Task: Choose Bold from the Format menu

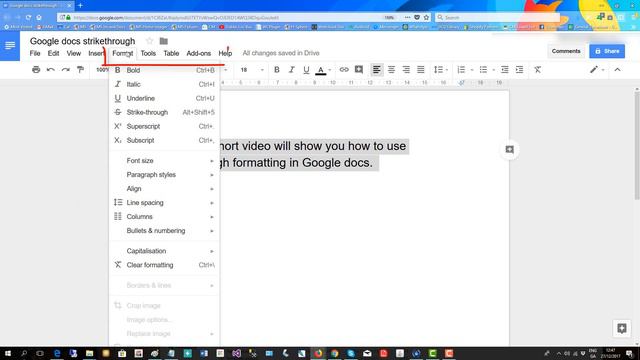Action: click(164, 70)
